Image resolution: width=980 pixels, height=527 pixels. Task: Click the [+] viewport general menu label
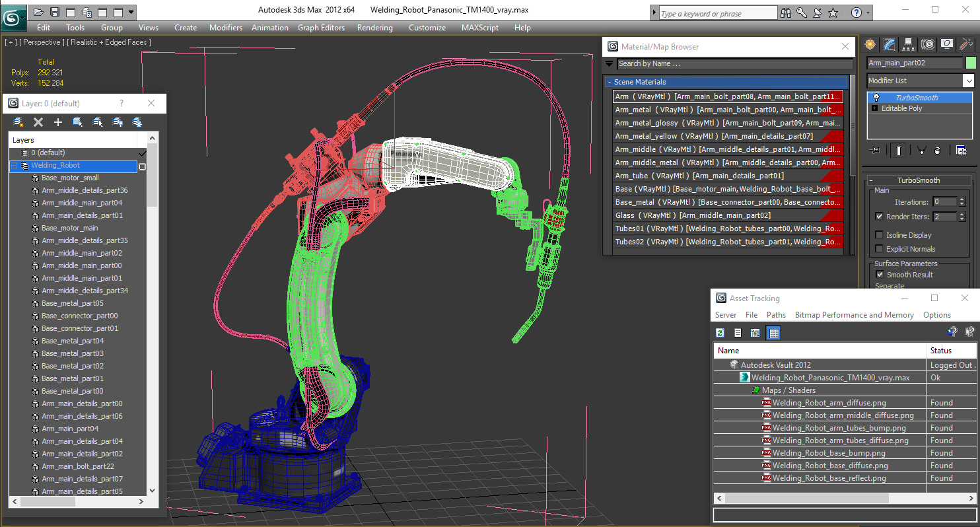coord(11,42)
